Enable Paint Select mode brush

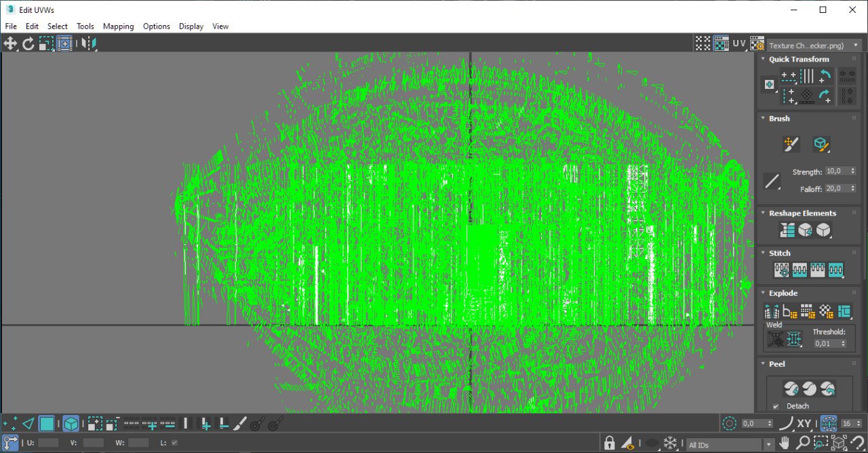[240, 425]
